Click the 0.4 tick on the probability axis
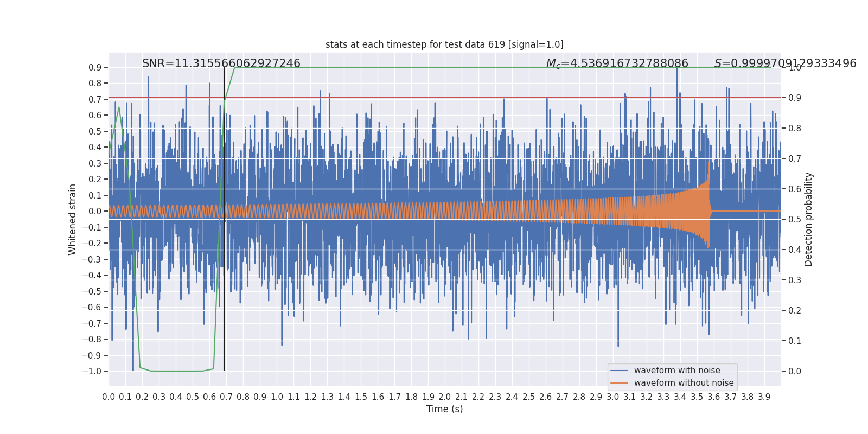 coord(795,250)
